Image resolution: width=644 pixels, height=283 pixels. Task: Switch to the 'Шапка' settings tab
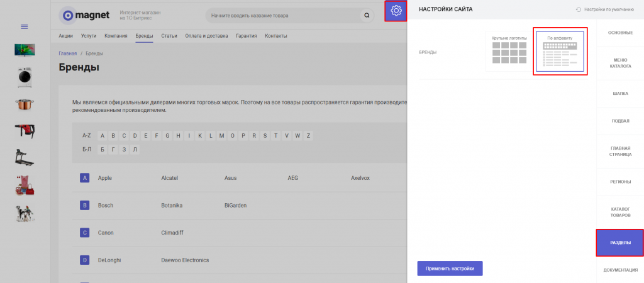tap(620, 94)
